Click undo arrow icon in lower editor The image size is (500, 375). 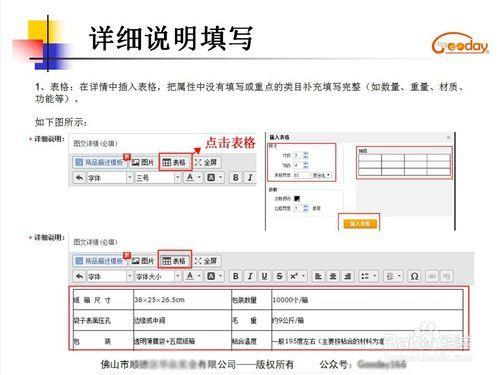(x=79, y=276)
